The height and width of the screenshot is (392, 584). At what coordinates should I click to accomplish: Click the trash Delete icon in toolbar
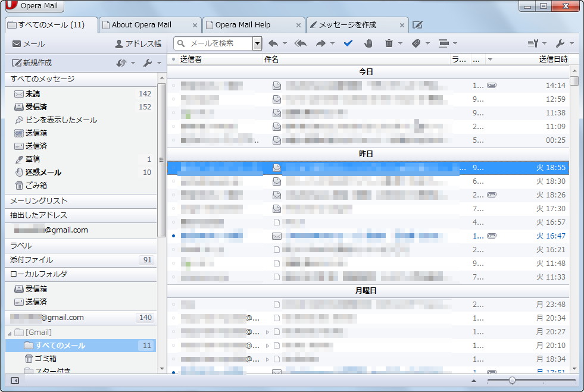tap(389, 43)
